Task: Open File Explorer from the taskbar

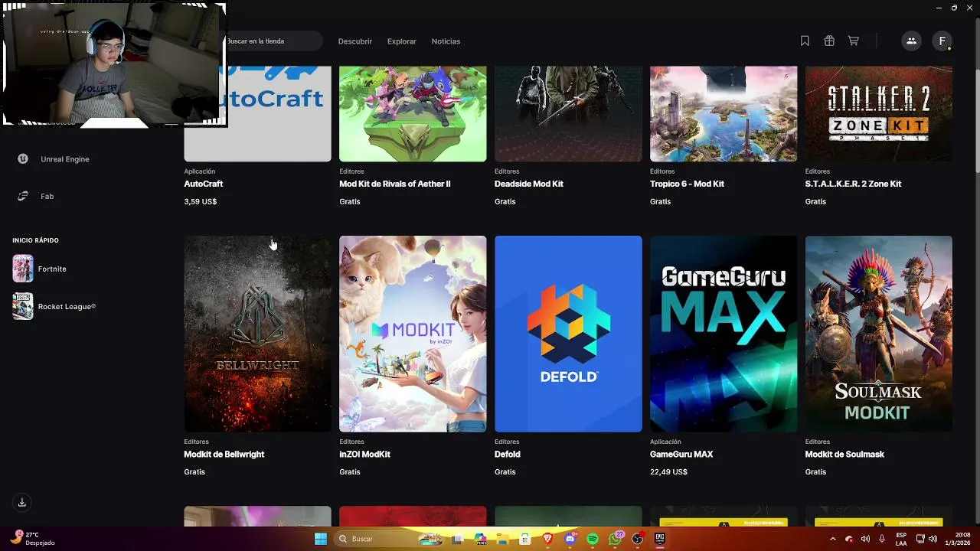Action: (x=502, y=539)
